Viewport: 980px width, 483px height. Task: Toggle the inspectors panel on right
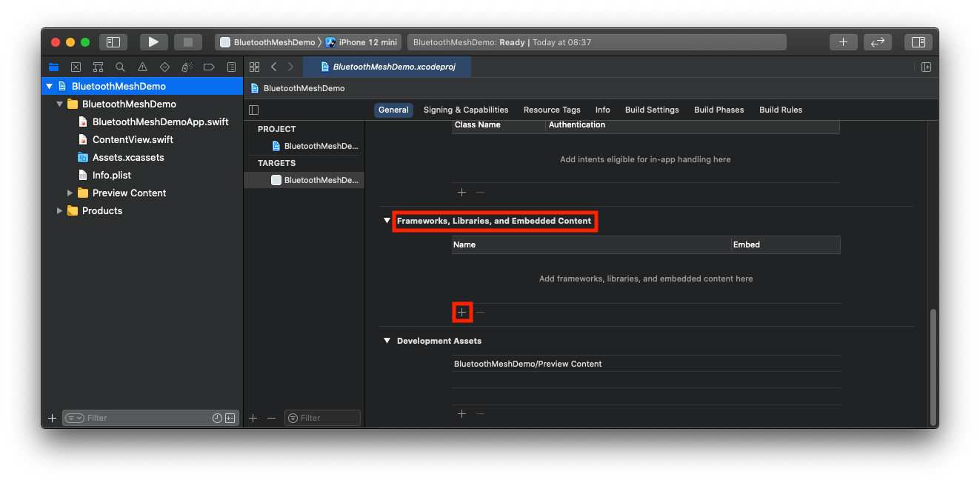918,42
